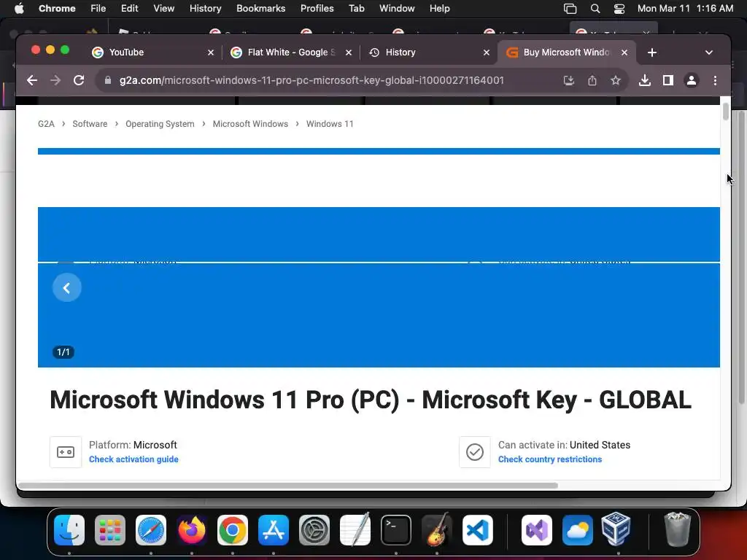
Task: Open the Tab menu
Action: tap(356, 8)
